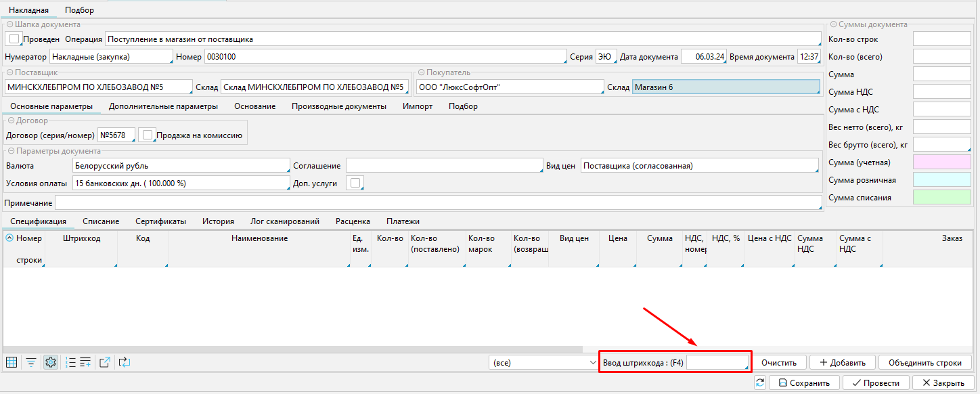This screenshot has height=394, width=980.
Task: Click the add-lines list icon with plus
Action: 85,362
